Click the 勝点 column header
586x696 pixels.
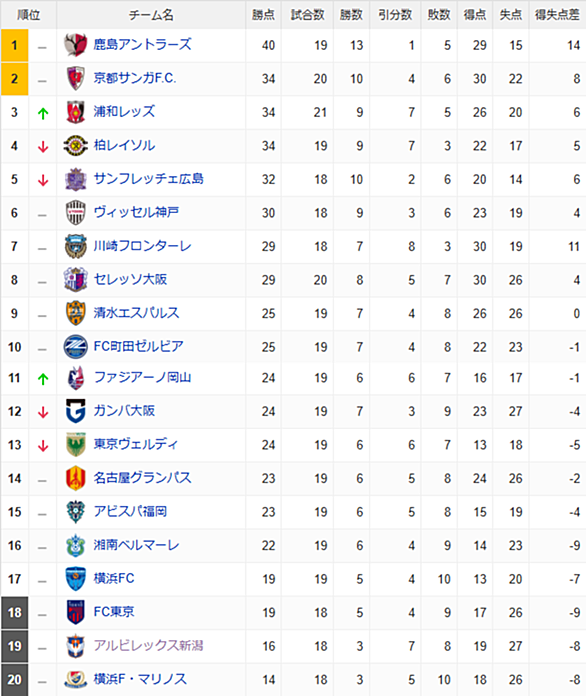coord(263,15)
